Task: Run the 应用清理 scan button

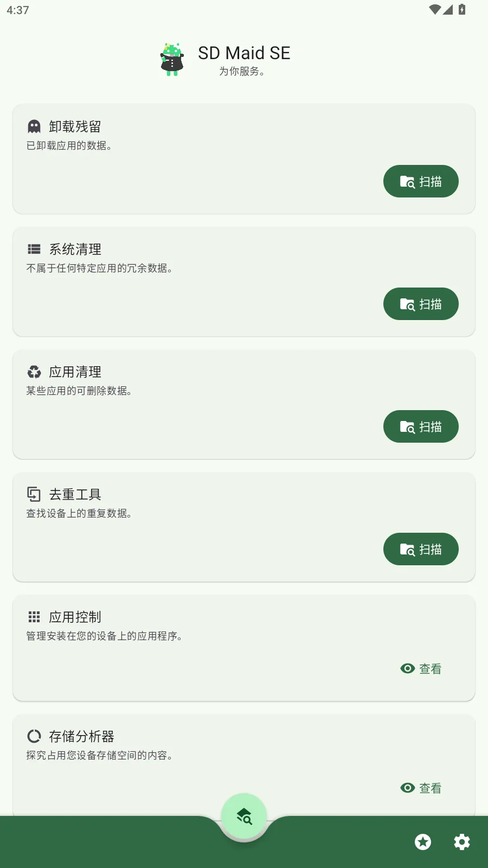Action: click(x=421, y=426)
